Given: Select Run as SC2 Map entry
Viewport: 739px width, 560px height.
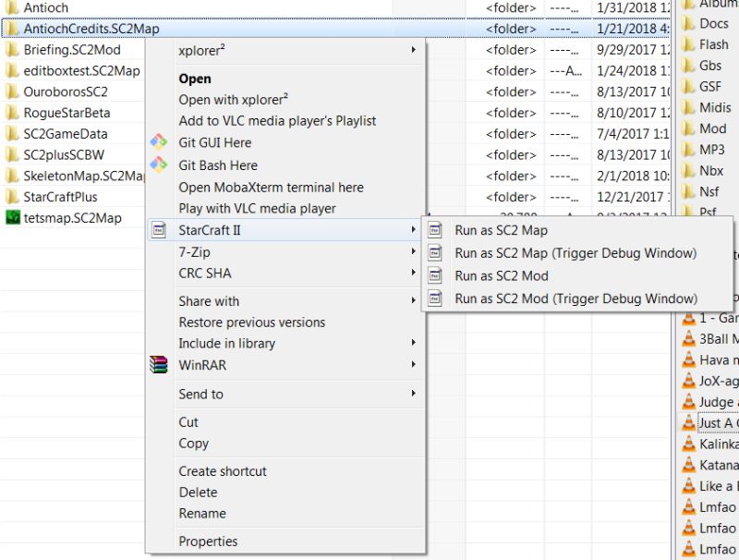Looking at the screenshot, I should 501,230.
